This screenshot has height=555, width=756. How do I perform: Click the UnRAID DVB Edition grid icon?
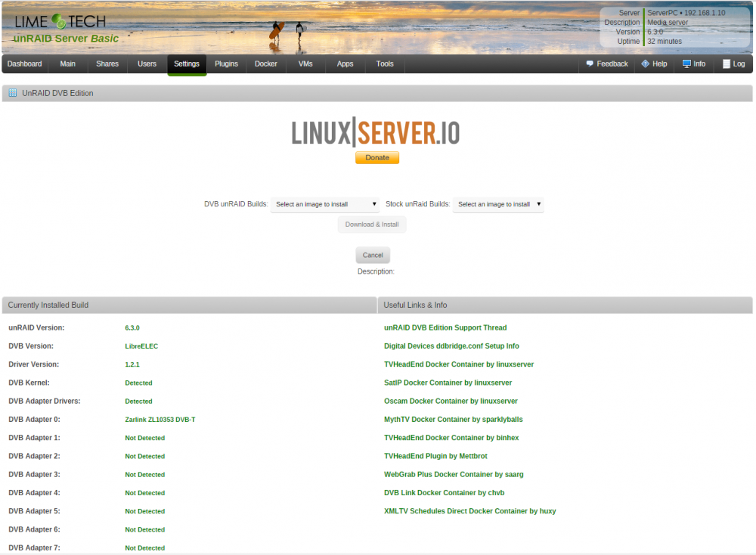pos(13,93)
